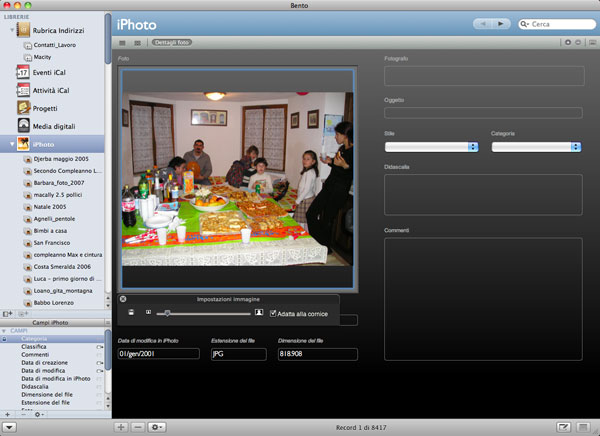Open the Categoria dropdown
Image resolution: width=600 pixels, height=436 pixels.
[535, 147]
